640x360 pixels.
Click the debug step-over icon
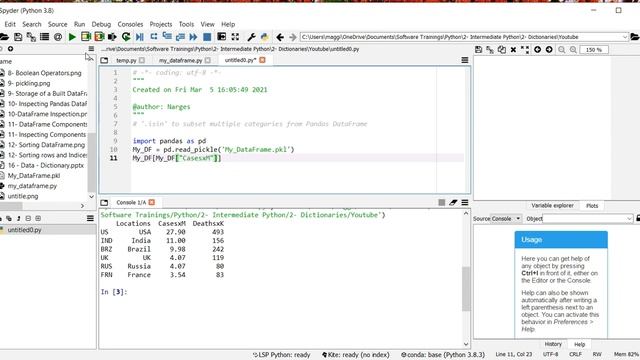pos(154,37)
